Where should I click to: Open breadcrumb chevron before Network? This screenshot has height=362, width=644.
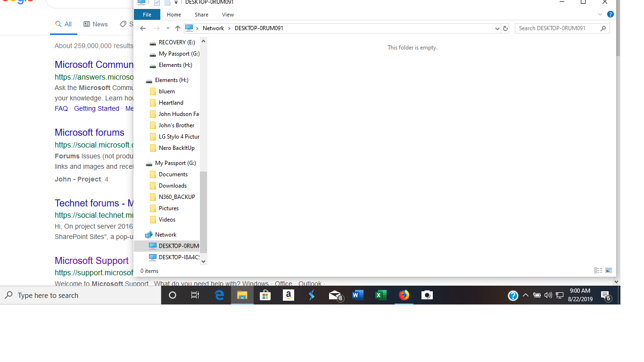point(198,28)
